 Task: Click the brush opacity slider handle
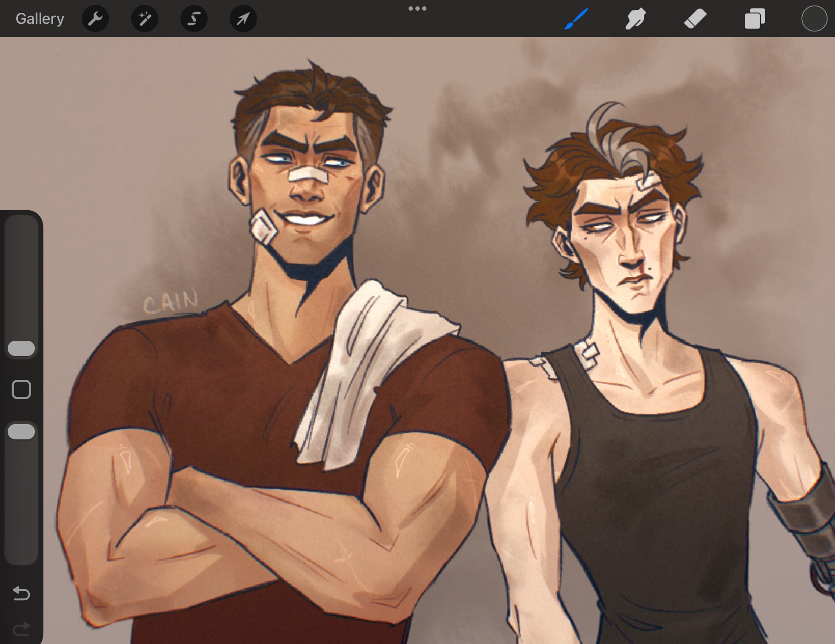[21, 431]
